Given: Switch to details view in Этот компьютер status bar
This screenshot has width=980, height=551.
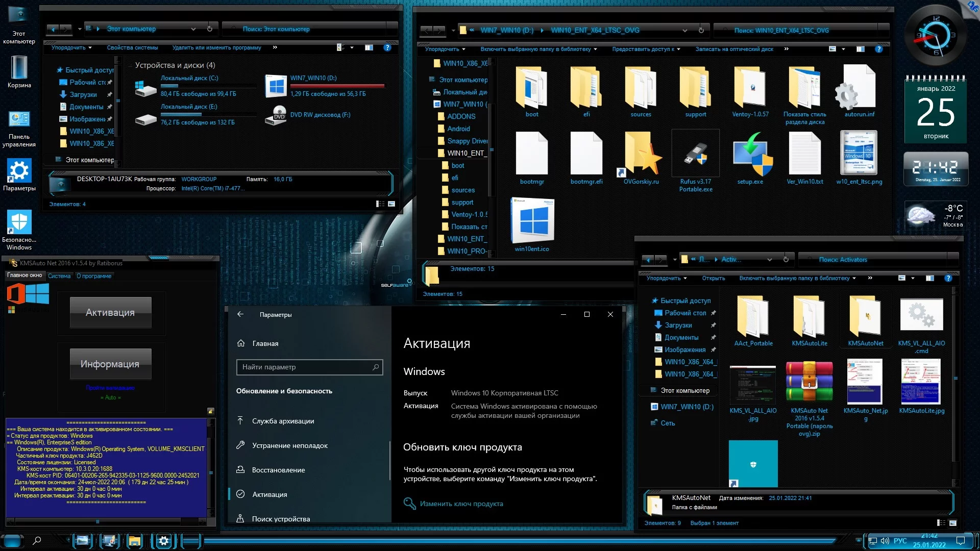Looking at the screenshot, I should click(380, 204).
